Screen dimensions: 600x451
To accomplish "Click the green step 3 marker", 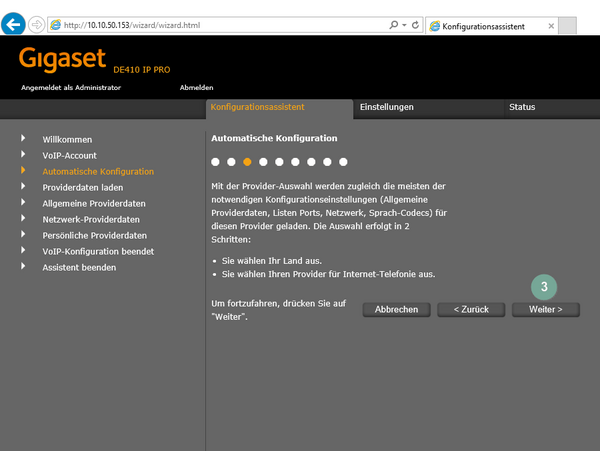I will [544, 286].
